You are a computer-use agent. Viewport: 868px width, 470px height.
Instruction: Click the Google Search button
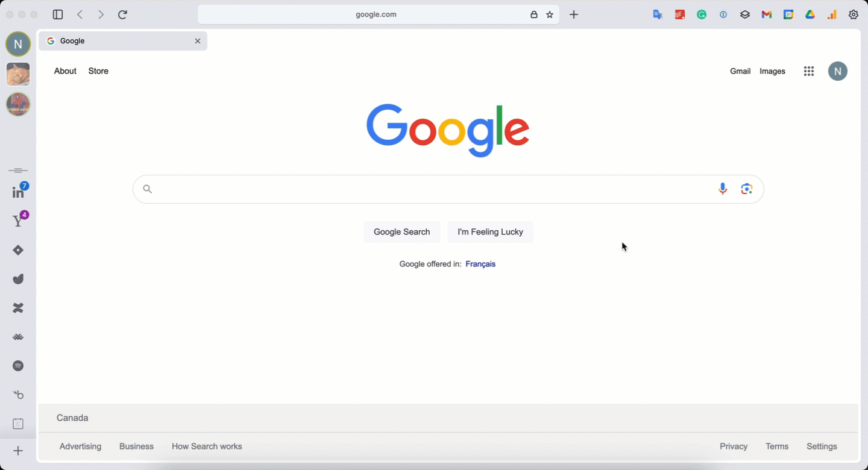point(402,232)
